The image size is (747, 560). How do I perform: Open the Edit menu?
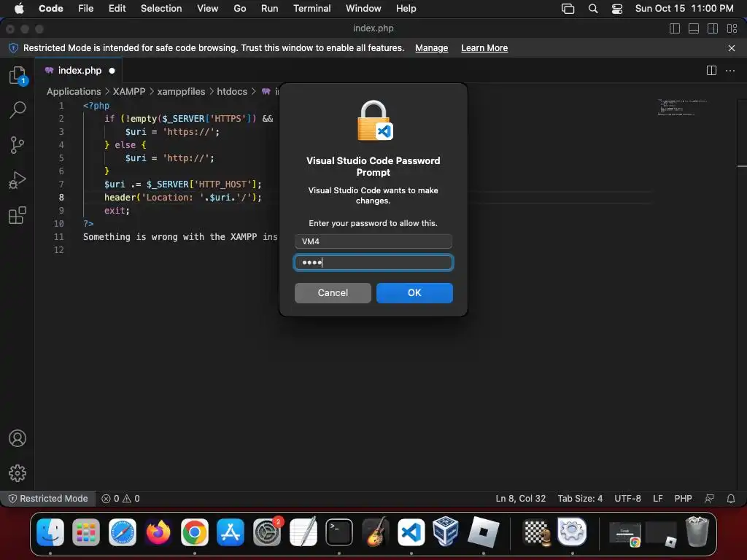click(117, 9)
